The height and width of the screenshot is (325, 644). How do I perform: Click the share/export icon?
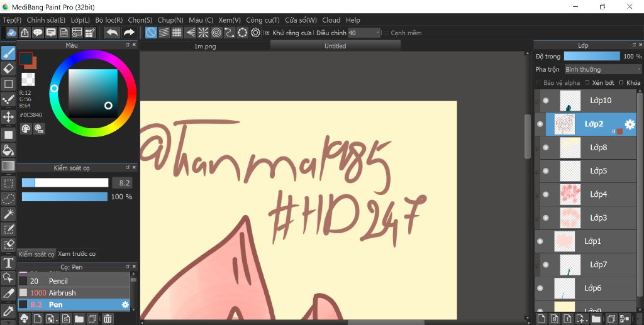click(x=25, y=33)
